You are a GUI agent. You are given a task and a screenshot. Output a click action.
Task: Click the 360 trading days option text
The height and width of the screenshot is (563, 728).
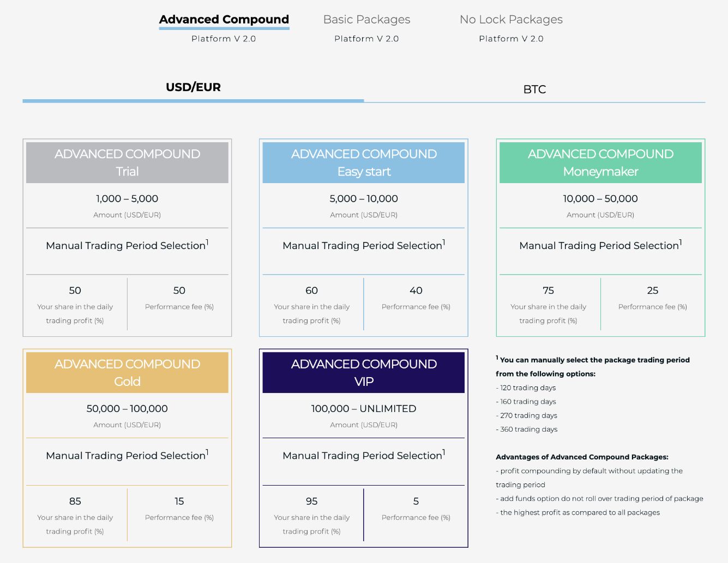pyautogui.click(x=527, y=429)
